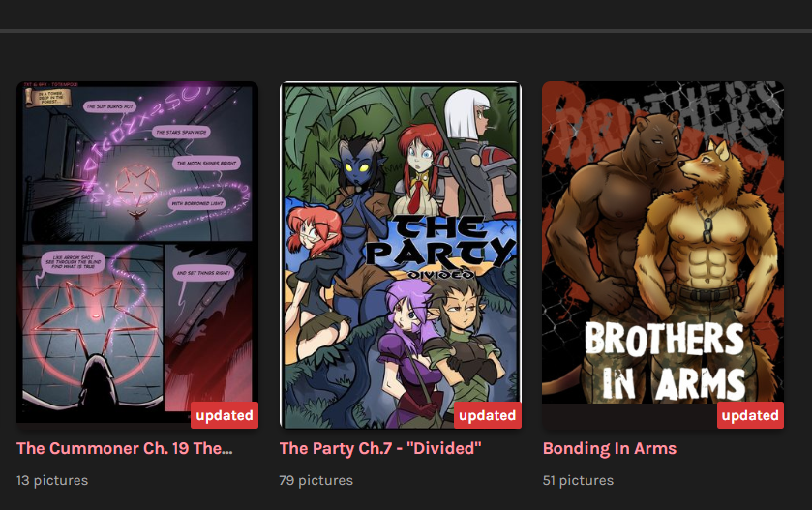
Task: Click the gray divider bar above the gallery
Action: pyautogui.click(x=406, y=31)
